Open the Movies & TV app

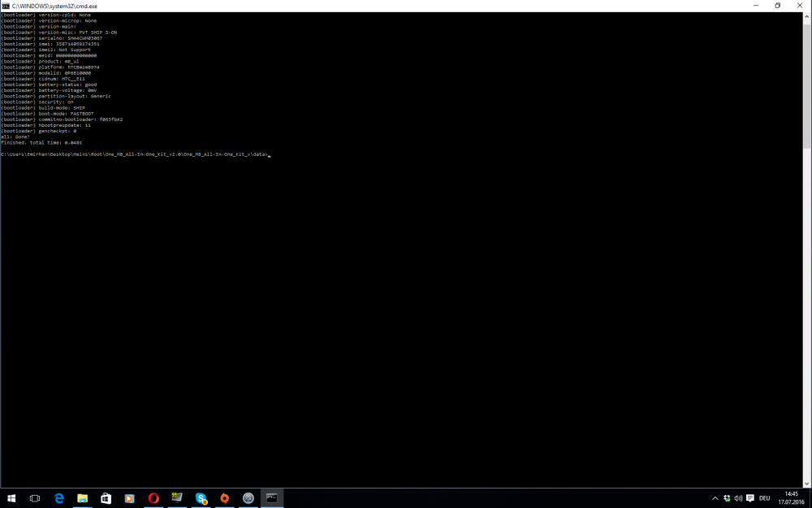[x=129, y=498]
